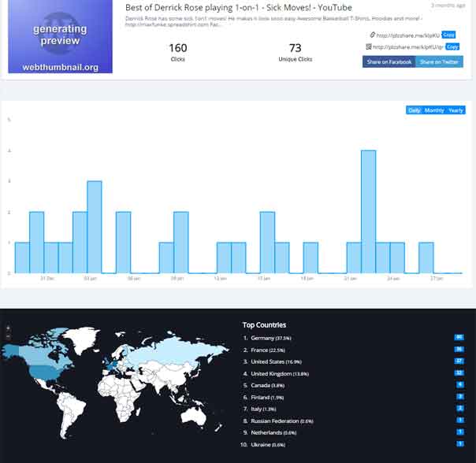
Task: Click the 160 Clicks counter
Action: coord(178,52)
